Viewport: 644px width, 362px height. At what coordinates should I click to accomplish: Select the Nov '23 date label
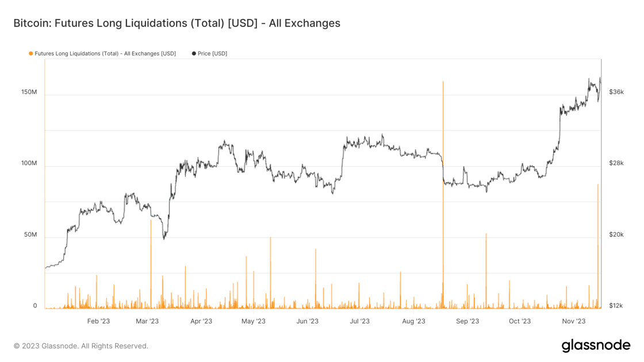pyautogui.click(x=573, y=321)
